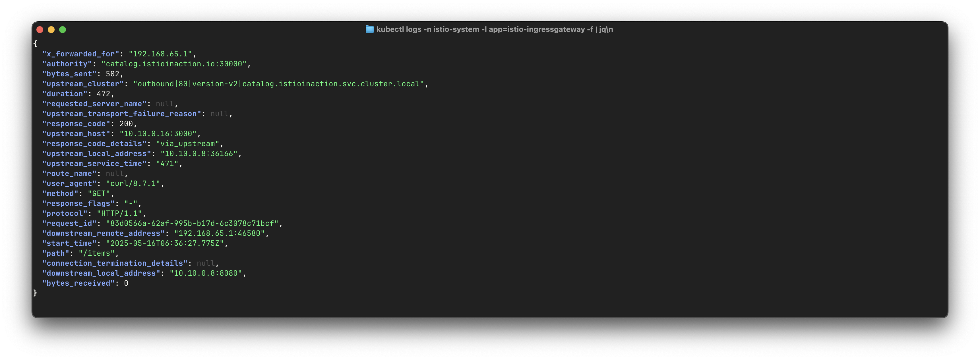Click the start_time timestamp value
The height and width of the screenshot is (360, 980).
tap(165, 244)
